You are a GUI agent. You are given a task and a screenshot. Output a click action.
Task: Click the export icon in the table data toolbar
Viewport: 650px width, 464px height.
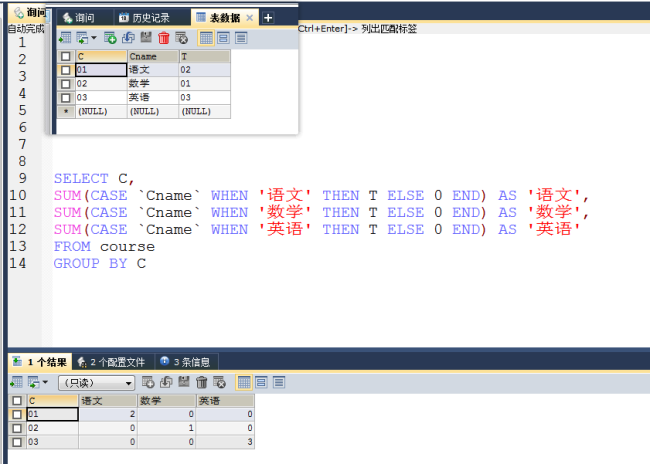point(82,38)
